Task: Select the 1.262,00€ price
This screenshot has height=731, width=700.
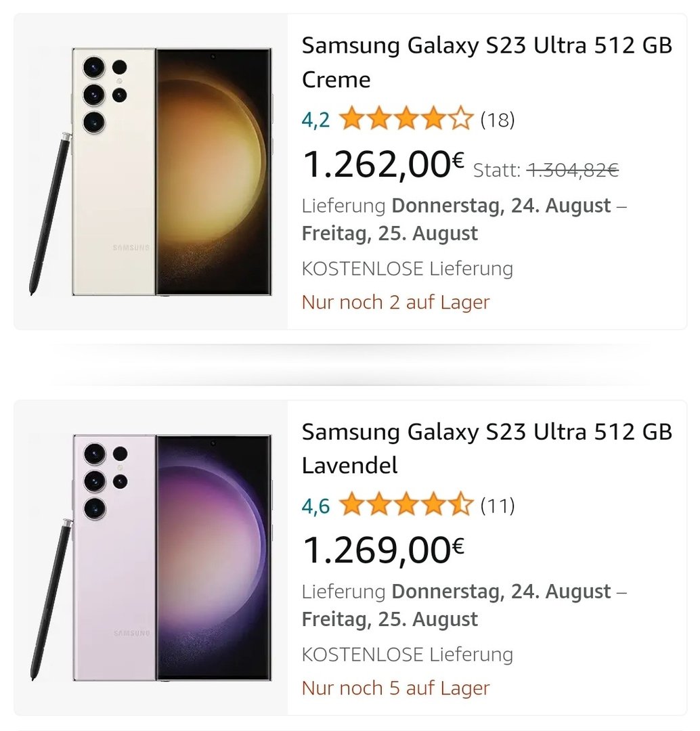Action: (x=382, y=164)
